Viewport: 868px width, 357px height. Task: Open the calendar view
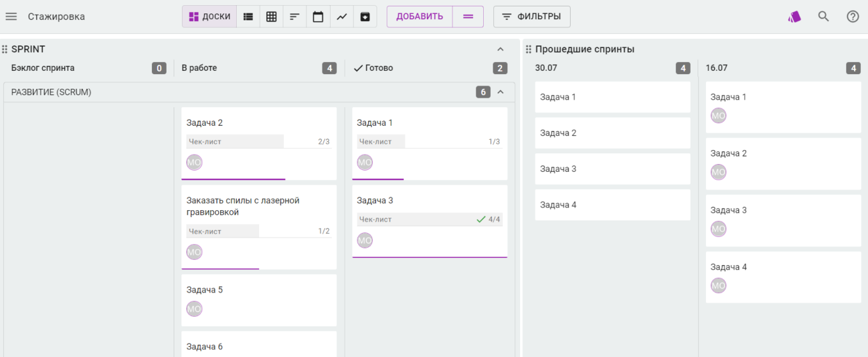point(318,17)
